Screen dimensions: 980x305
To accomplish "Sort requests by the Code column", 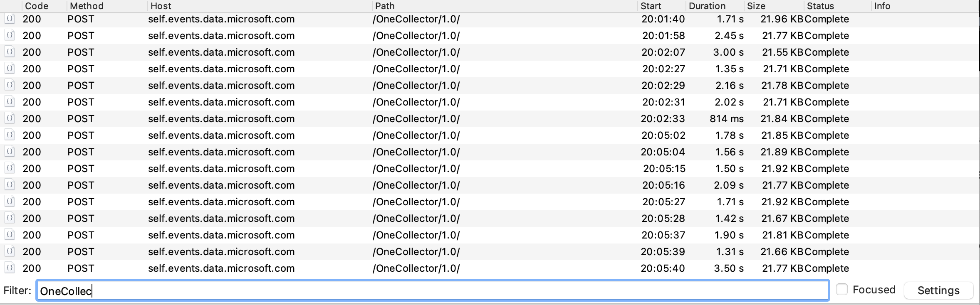I will tap(36, 6).
